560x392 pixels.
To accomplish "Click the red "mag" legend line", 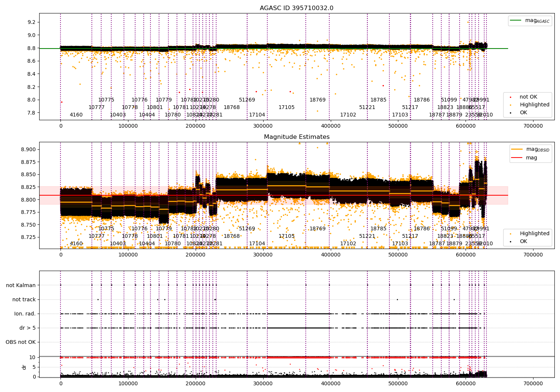I will point(517,158).
